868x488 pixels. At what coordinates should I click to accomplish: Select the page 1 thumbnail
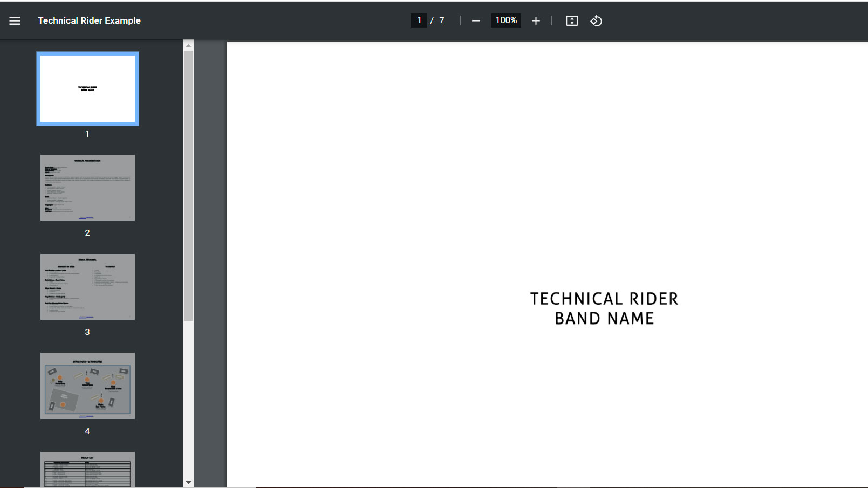tap(87, 89)
